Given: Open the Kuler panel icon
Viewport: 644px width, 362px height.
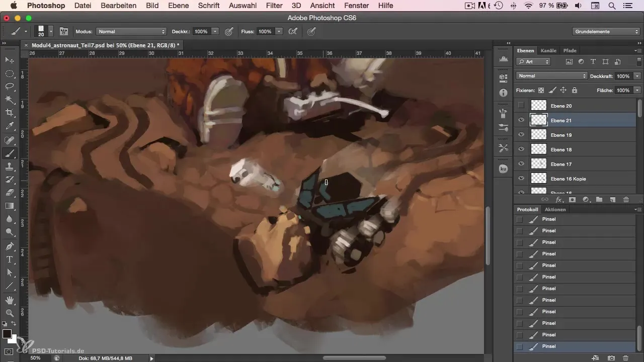Looking at the screenshot, I should coord(503,169).
